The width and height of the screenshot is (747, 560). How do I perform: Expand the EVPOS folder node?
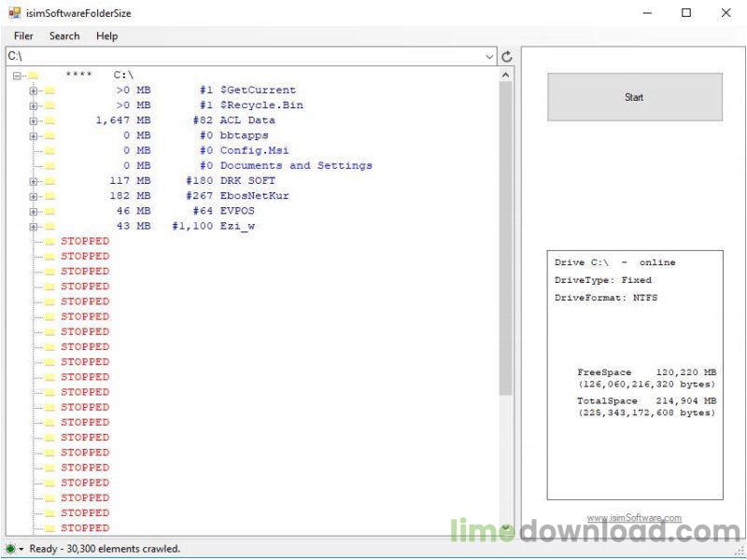point(34,211)
